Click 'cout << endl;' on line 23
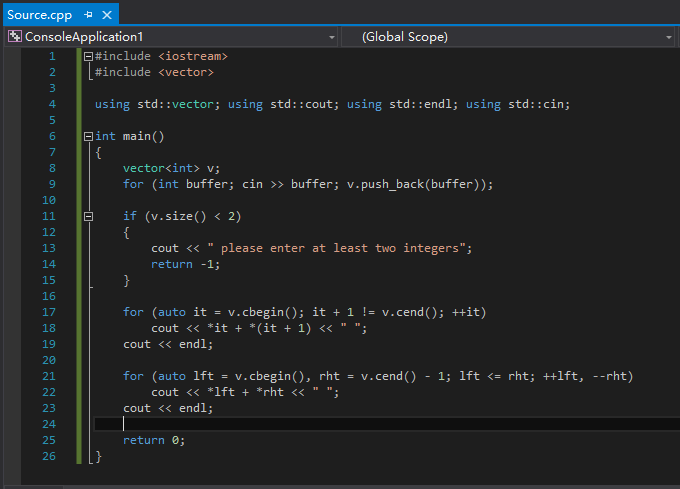The image size is (680, 489). click(168, 408)
